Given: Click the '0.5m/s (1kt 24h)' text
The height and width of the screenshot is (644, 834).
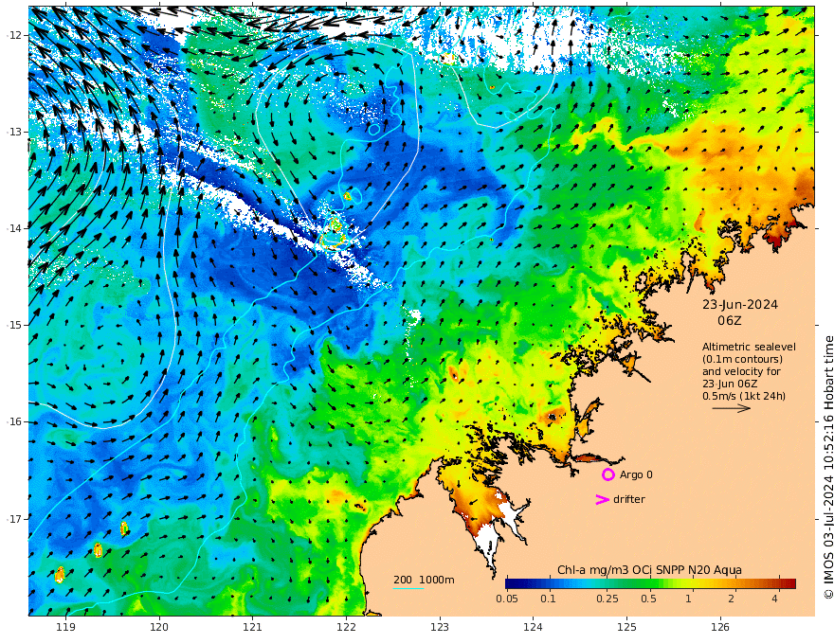Looking at the screenshot, I should pos(744,396).
